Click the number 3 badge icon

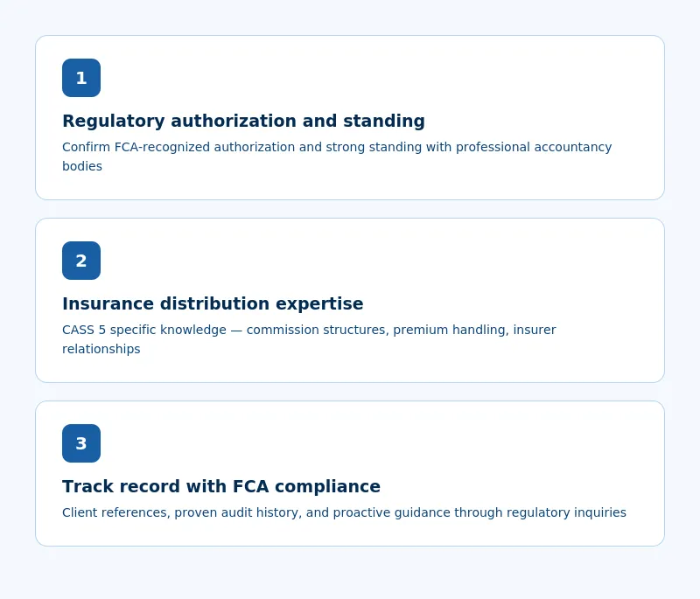point(81,443)
